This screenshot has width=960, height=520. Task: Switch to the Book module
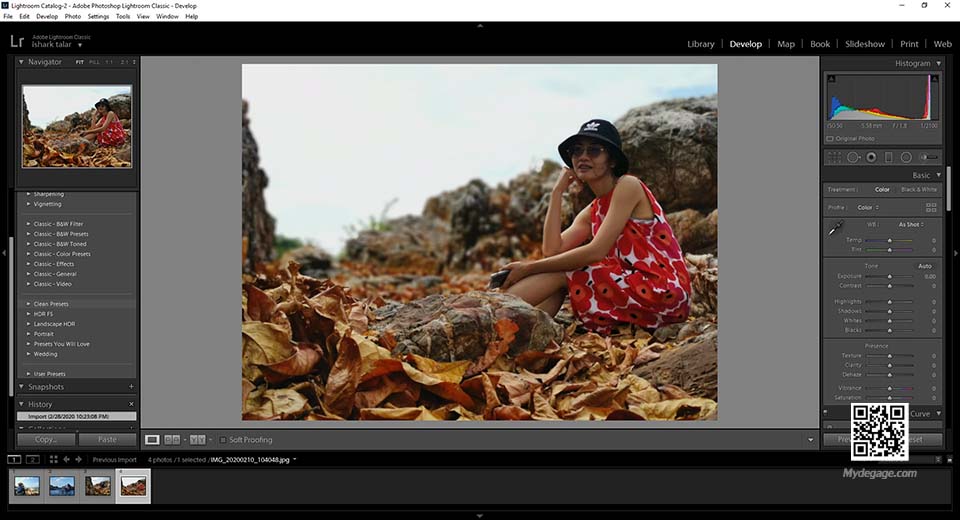(x=820, y=44)
